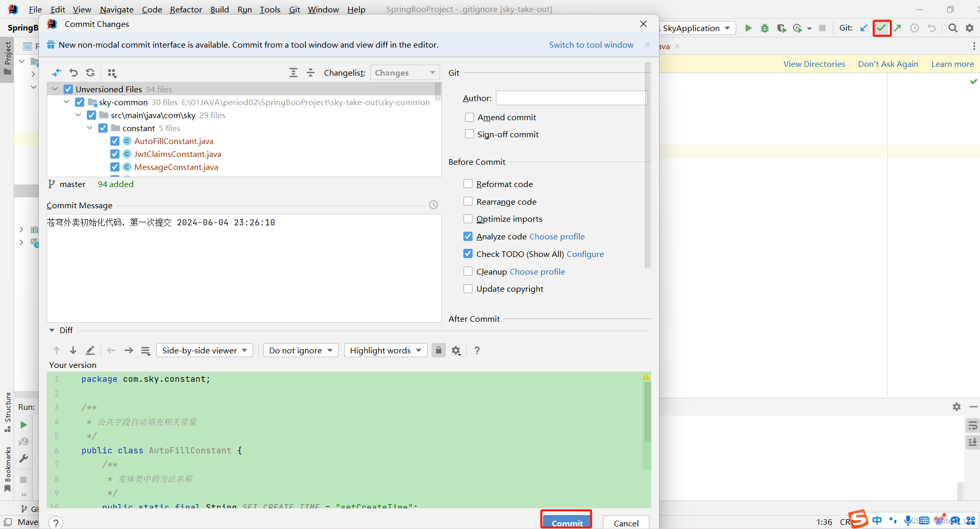Image resolution: width=980 pixels, height=529 pixels.
Task: Enable Reformat code checkbox
Action: (x=468, y=183)
